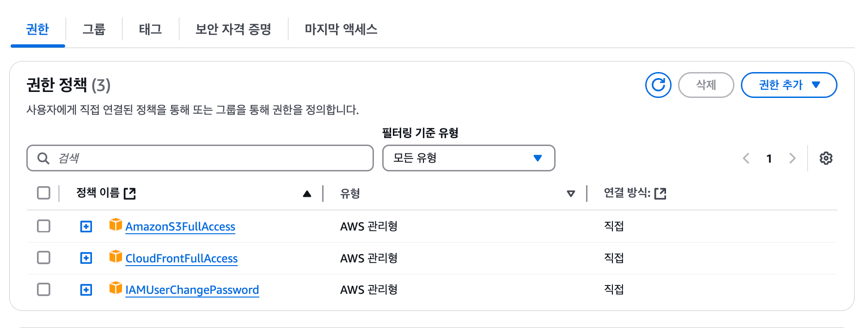
Task: Open the 모든 유형 filter dropdown
Action: 468,158
